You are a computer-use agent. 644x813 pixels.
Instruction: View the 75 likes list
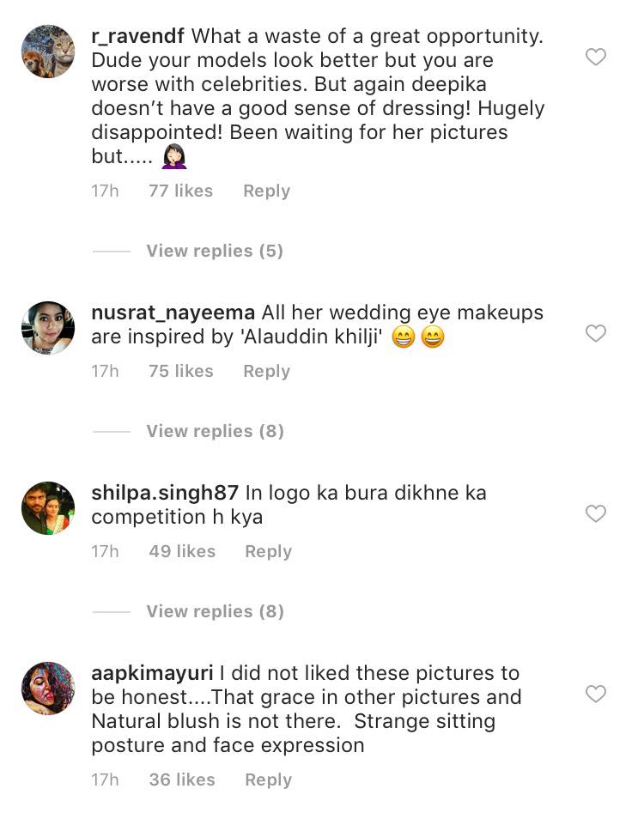pyautogui.click(x=180, y=371)
